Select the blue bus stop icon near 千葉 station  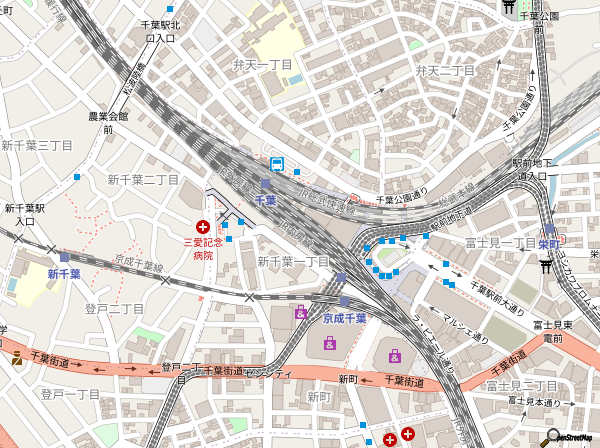pos(275,165)
